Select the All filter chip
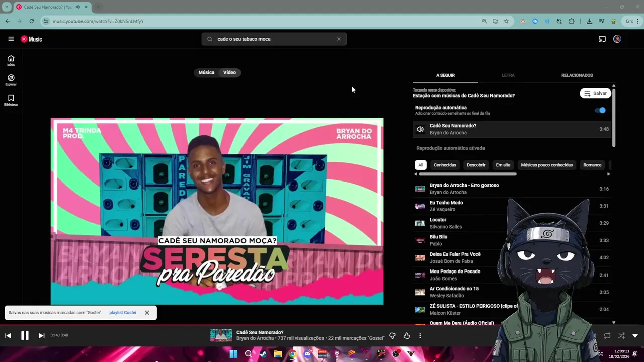Viewport: 644px width, 362px height. pyautogui.click(x=421, y=165)
